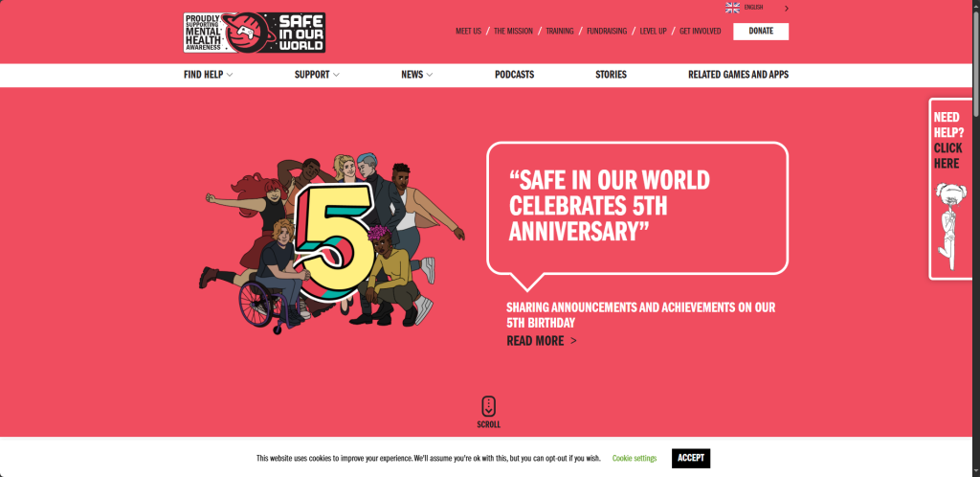The image size is (980, 477).
Task: Click the Need Help? Click Here panel
Action: coord(951,189)
